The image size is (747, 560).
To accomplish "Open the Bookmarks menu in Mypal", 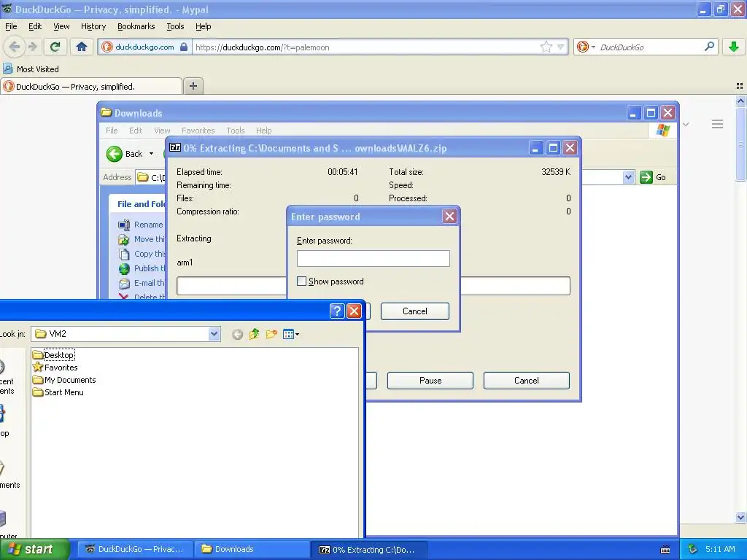I will [136, 27].
